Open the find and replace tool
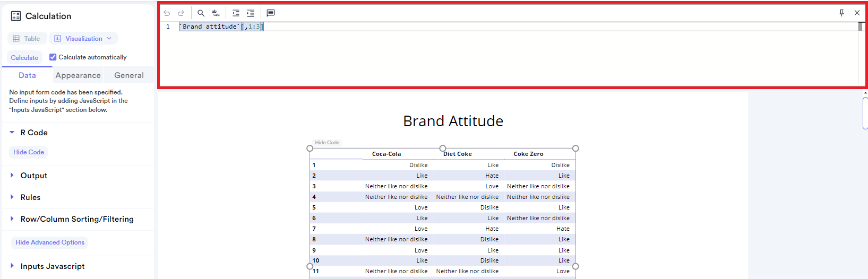 coord(216,13)
